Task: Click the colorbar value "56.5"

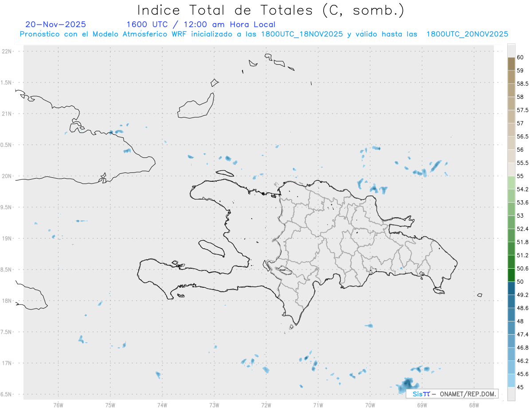Action: tap(522, 137)
